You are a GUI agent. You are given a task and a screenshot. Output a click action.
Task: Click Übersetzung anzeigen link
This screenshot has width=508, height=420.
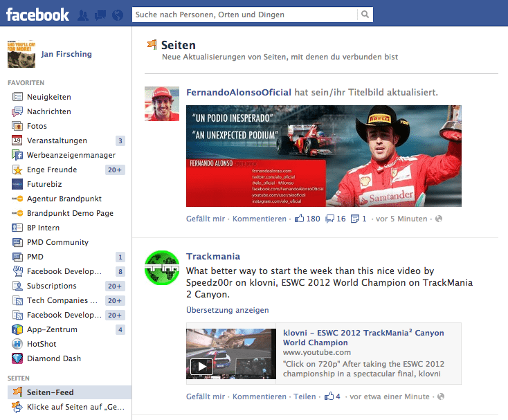tap(228, 310)
